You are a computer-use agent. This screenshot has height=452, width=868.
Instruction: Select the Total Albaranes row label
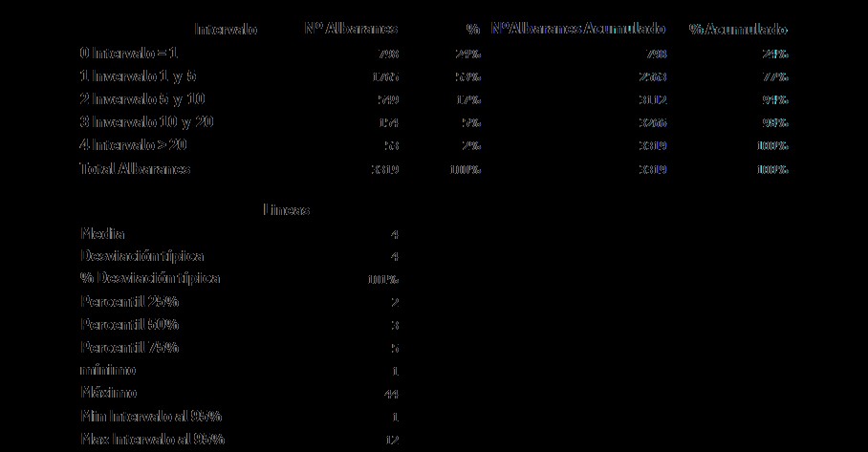click(135, 169)
